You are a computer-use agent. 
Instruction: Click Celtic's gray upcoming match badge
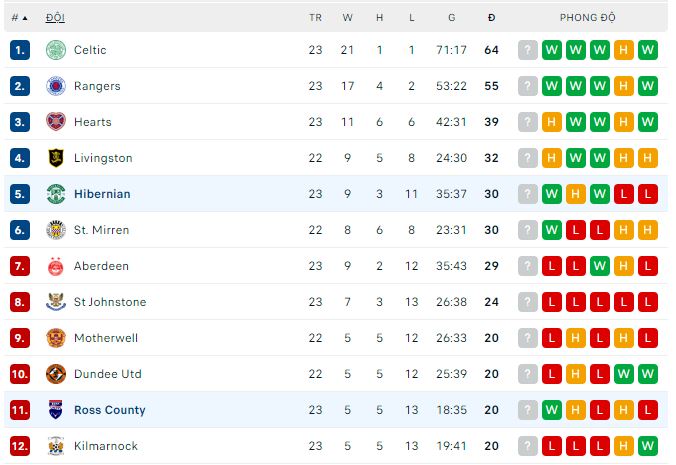click(x=528, y=50)
